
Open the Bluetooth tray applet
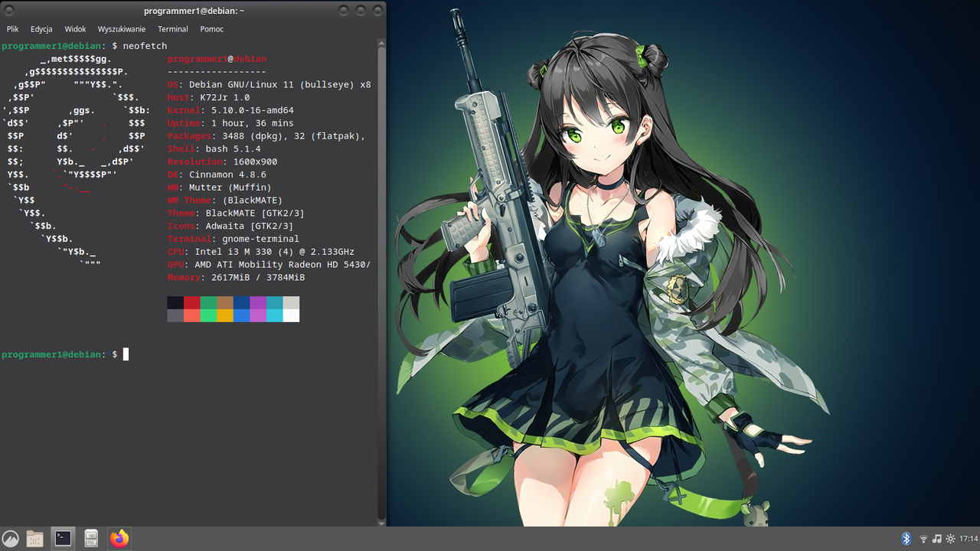pos(906,539)
